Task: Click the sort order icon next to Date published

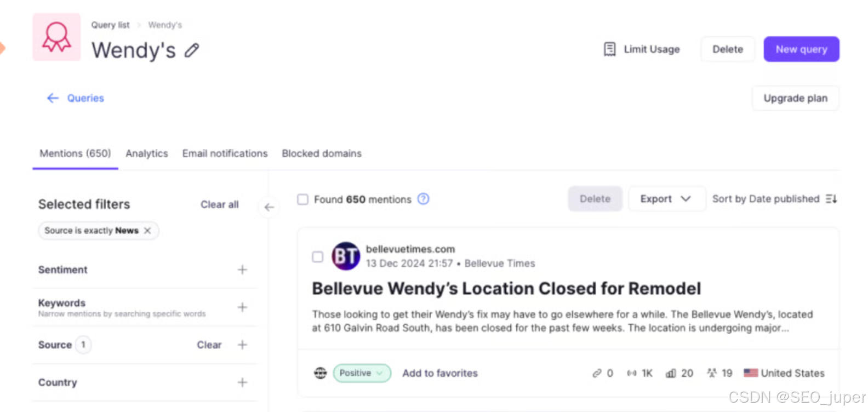Action: 831,199
